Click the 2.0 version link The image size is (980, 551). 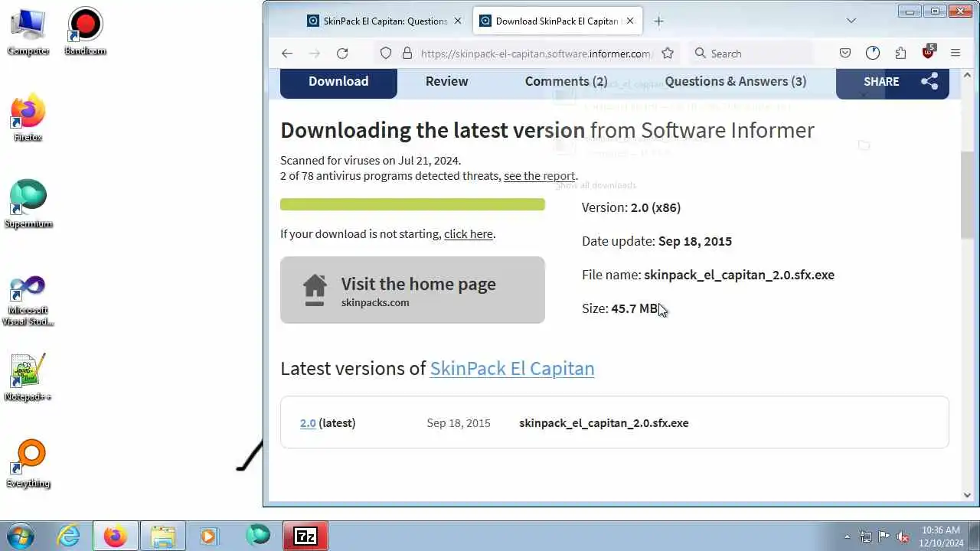click(x=308, y=422)
